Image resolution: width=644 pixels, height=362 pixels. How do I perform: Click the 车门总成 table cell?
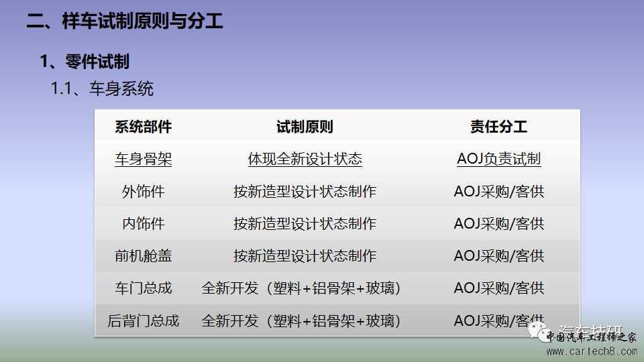[x=144, y=288]
